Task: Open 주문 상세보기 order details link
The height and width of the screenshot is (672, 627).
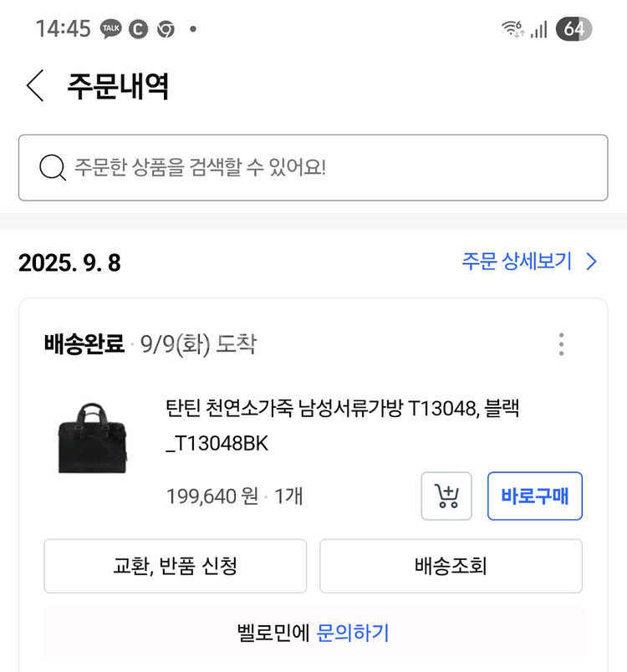Action: 517,262
